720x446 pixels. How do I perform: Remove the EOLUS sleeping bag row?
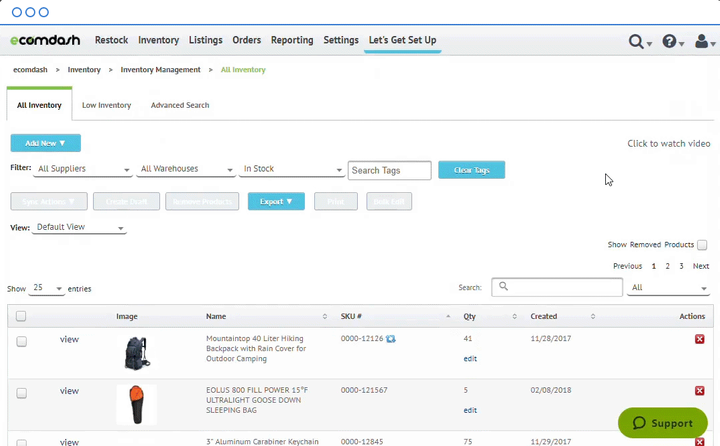699,391
